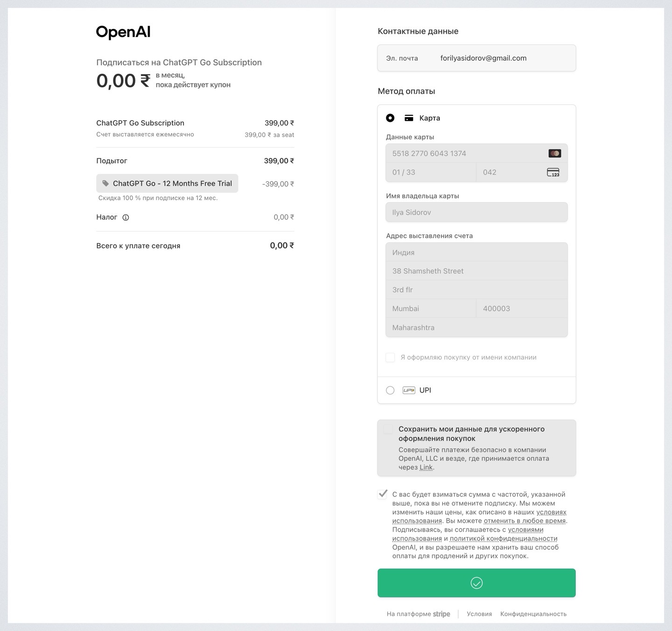Click the card number input field

pos(467,154)
